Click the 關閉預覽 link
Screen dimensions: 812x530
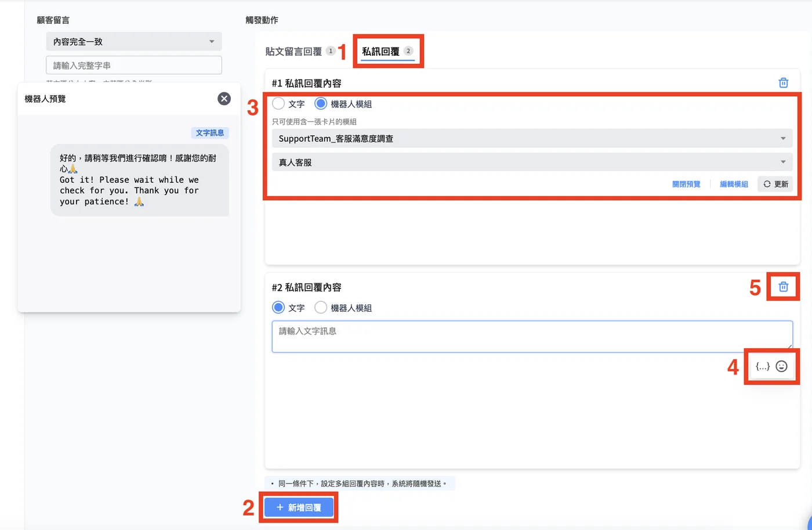[x=686, y=184]
